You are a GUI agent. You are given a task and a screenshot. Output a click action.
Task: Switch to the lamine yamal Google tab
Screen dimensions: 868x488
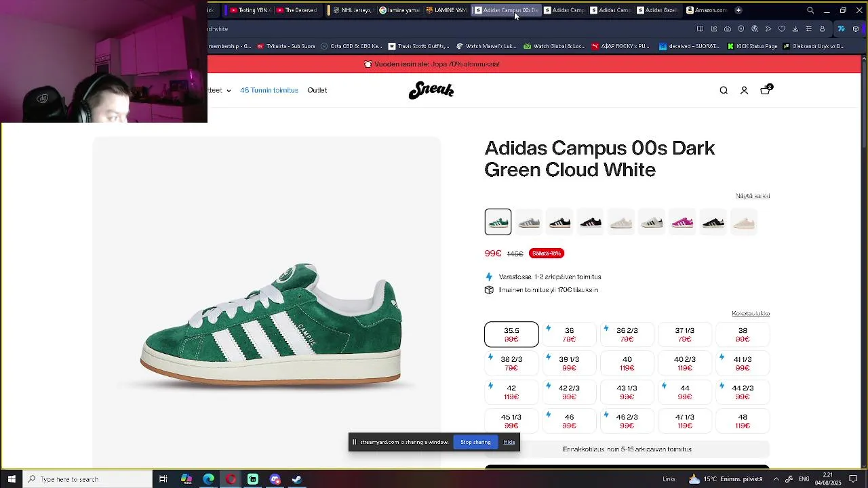coord(399,10)
